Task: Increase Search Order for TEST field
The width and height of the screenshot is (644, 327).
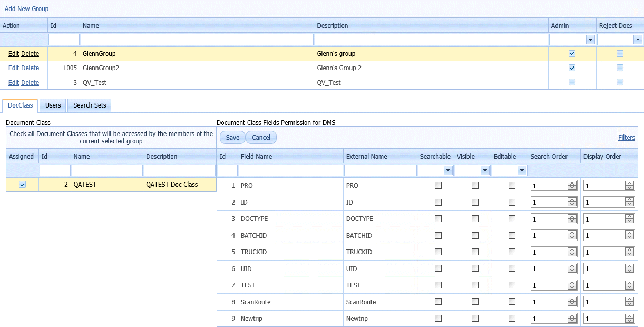Action: [572, 283]
